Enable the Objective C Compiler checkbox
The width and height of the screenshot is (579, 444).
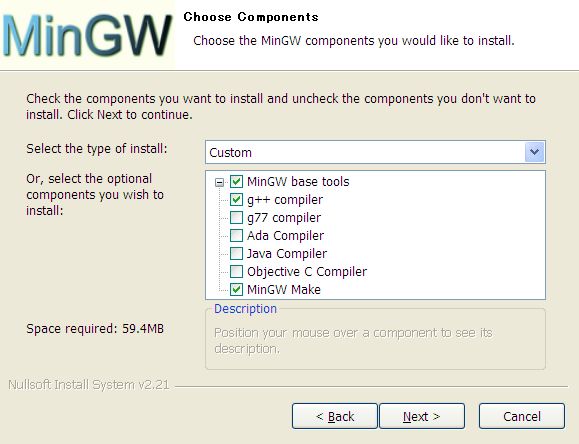236,271
